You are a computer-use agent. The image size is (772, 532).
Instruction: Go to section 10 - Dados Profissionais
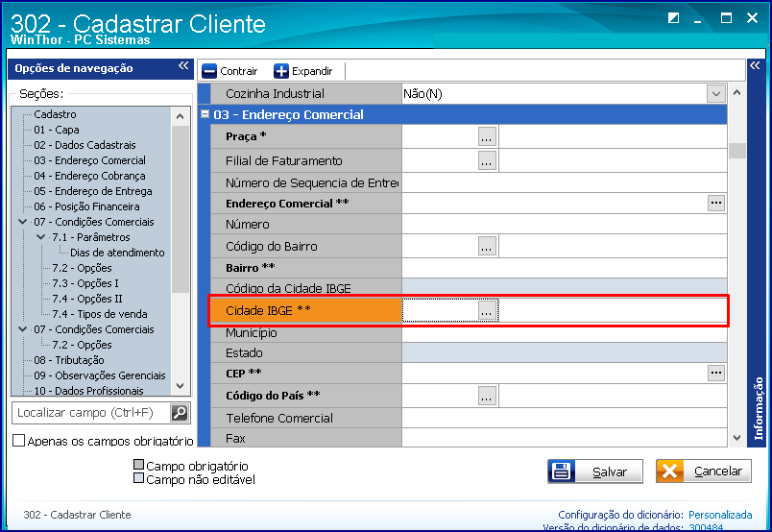point(88,391)
